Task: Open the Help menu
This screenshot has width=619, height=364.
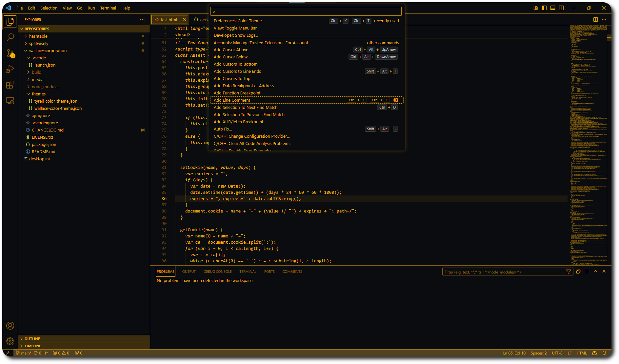Action: tap(126, 8)
